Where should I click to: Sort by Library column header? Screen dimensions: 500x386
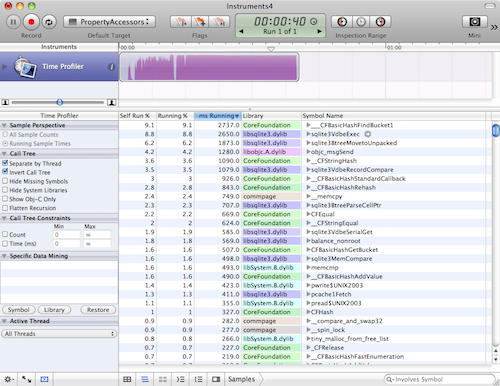271,116
